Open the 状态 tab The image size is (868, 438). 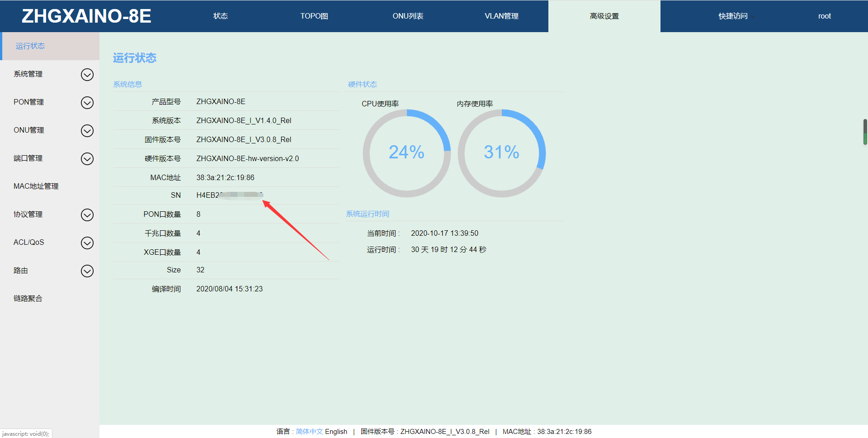220,16
